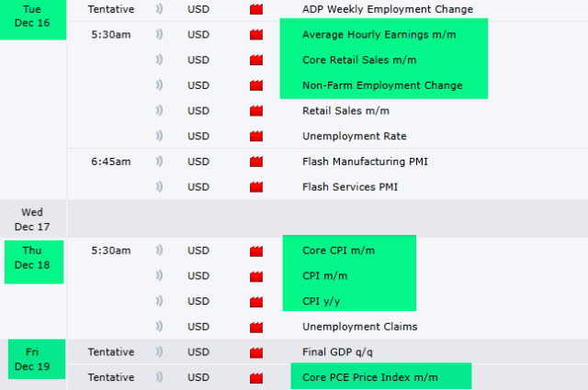Click the sound icon in the CPI y/y row
This screenshot has height=390, width=588.
pos(160,301)
